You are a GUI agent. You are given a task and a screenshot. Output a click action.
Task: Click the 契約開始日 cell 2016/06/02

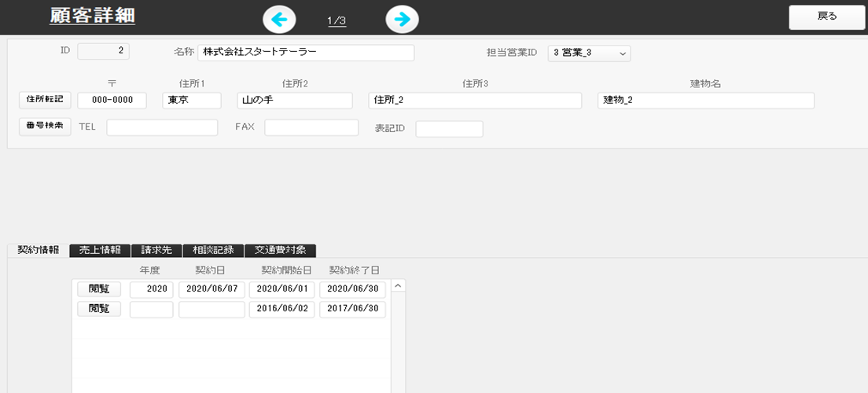click(x=281, y=309)
